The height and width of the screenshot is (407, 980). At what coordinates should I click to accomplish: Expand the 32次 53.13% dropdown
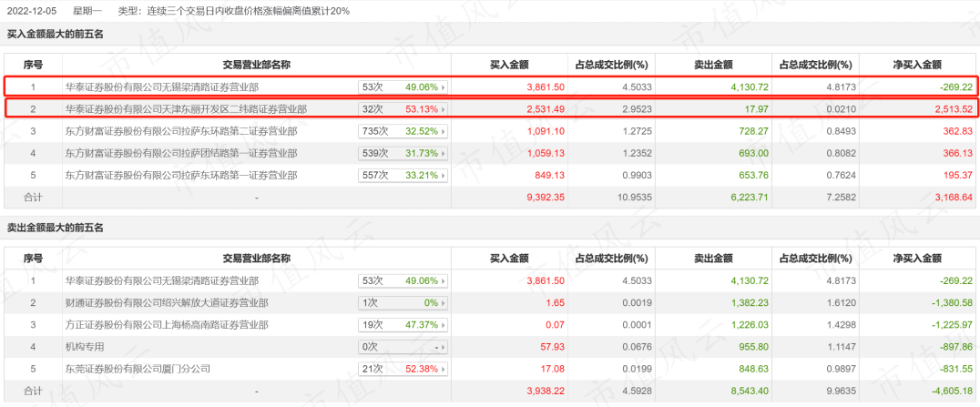403,109
